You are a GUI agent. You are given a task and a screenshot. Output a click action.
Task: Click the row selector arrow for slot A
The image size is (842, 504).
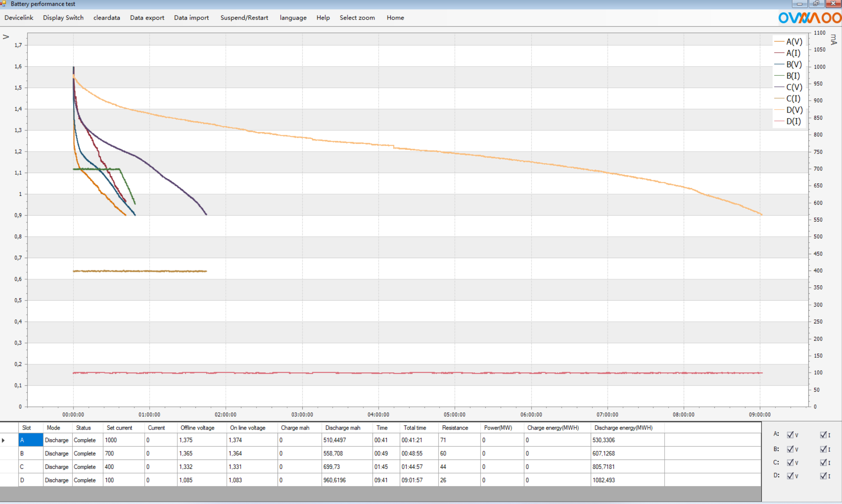coord(3,440)
